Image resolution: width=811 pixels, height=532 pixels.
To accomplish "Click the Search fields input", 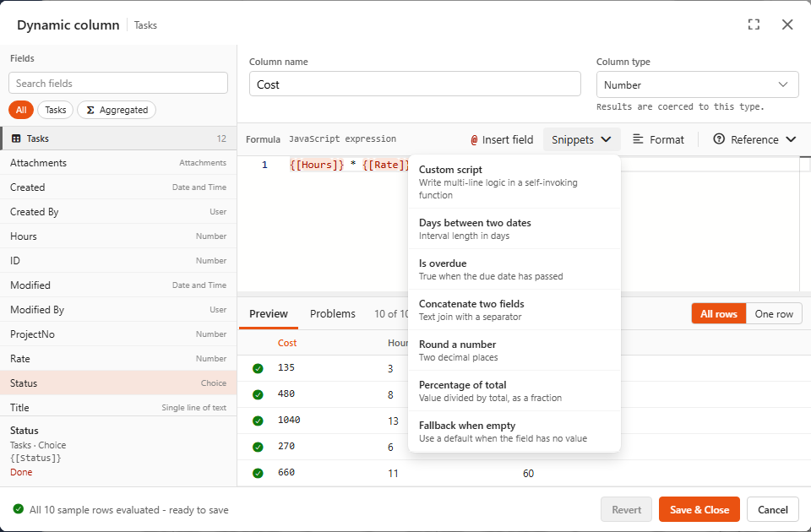I will pyautogui.click(x=118, y=84).
